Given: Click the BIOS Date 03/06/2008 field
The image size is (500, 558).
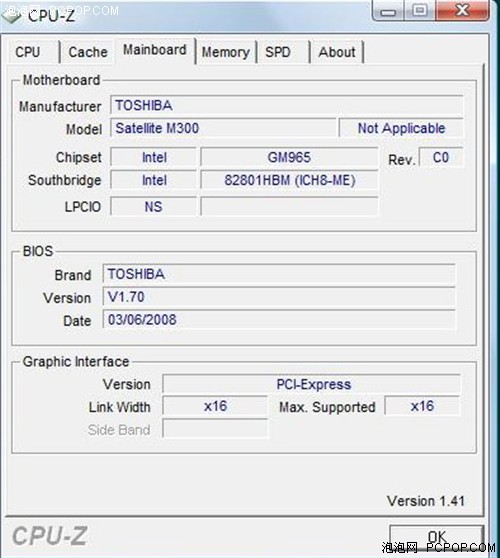Looking at the screenshot, I should 279,320.
